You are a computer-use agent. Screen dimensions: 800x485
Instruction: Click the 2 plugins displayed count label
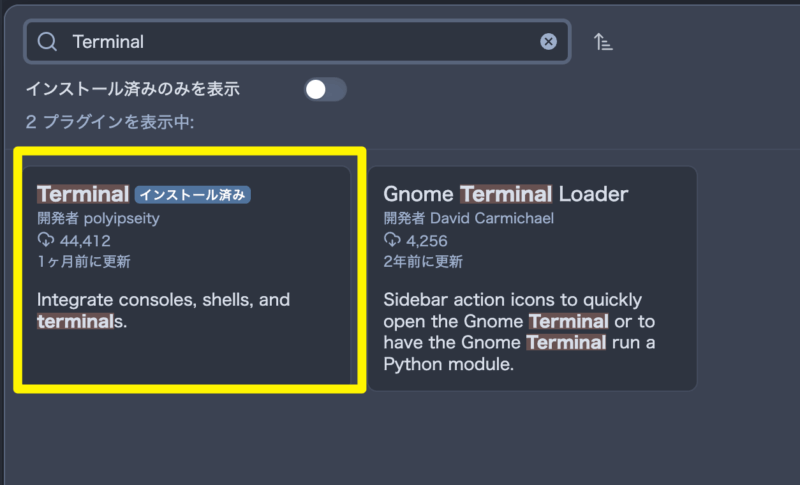coord(110,122)
